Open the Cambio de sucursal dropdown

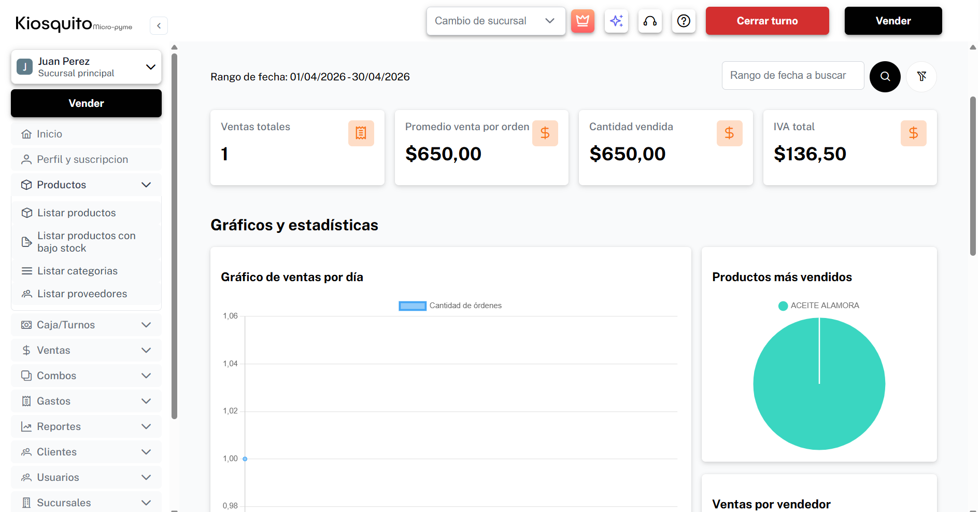(x=495, y=21)
